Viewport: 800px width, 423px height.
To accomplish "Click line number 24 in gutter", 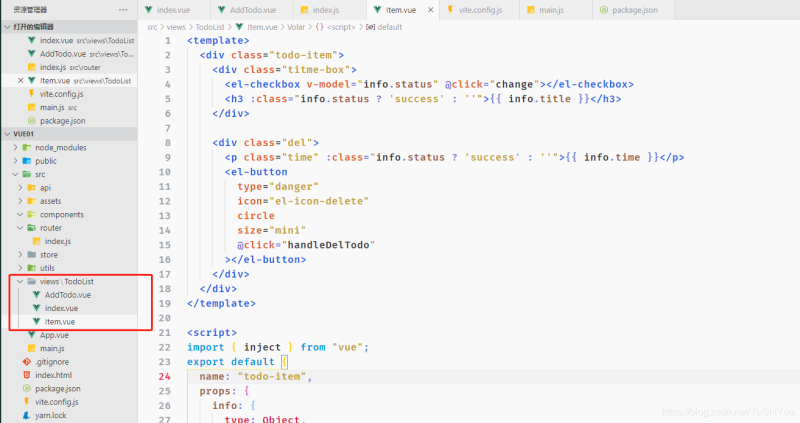I will tap(164, 377).
